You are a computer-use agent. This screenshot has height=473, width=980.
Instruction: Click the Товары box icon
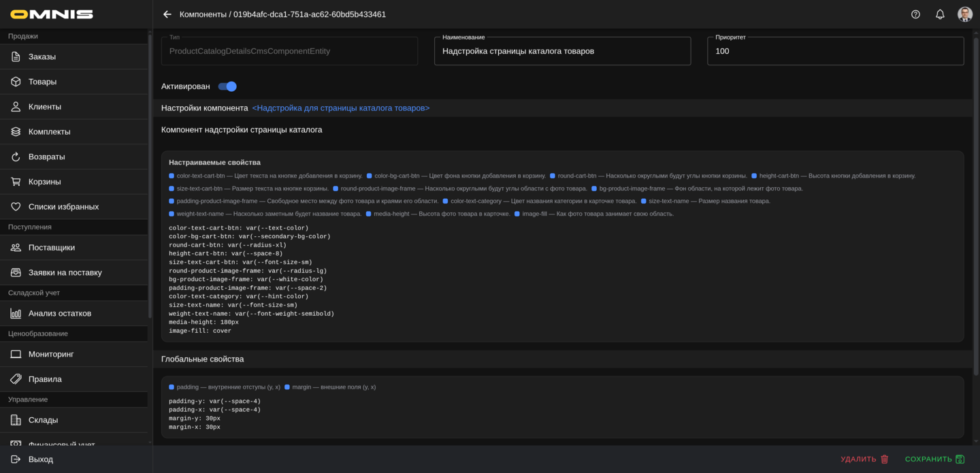pyautogui.click(x=16, y=82)
